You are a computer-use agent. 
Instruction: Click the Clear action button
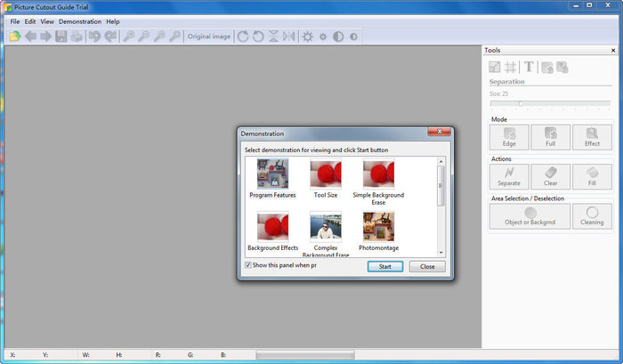pyautogui.click(x=551, y=177)
